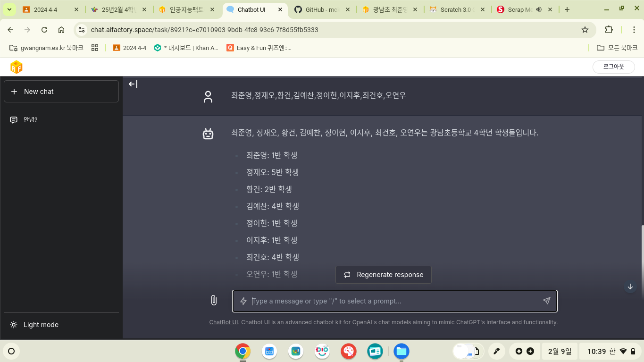Screen dimensions: 644x362
Task: Click the lightning bolt prompt icon
Action: pyautogui.click(x=243, y=301)
